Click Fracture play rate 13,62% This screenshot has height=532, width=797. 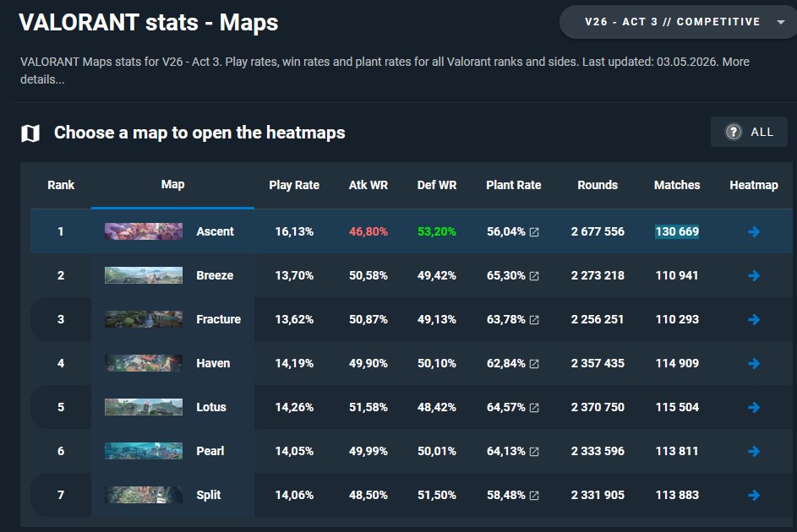294,319
